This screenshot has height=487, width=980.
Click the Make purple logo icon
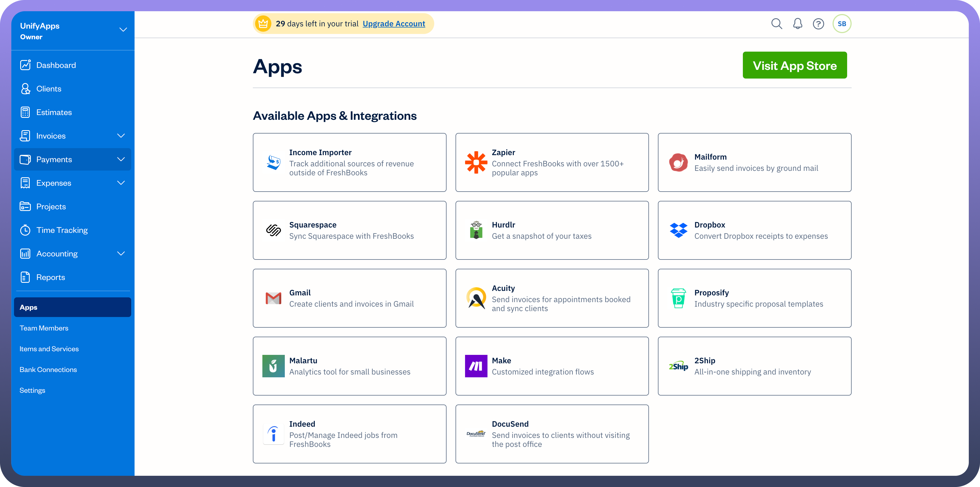(x=475, y=366)
